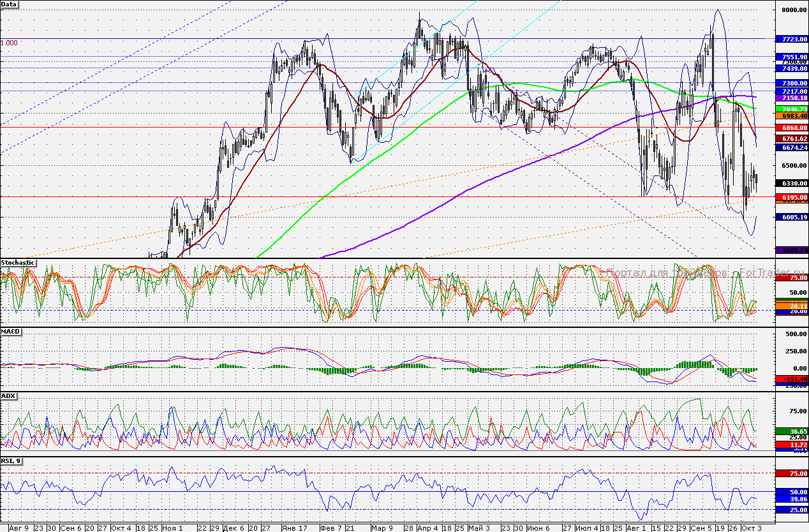Click the green 7046.73 moving average tag
The height and width of the screenshot is (532, 809).
(x=791, y=110)
